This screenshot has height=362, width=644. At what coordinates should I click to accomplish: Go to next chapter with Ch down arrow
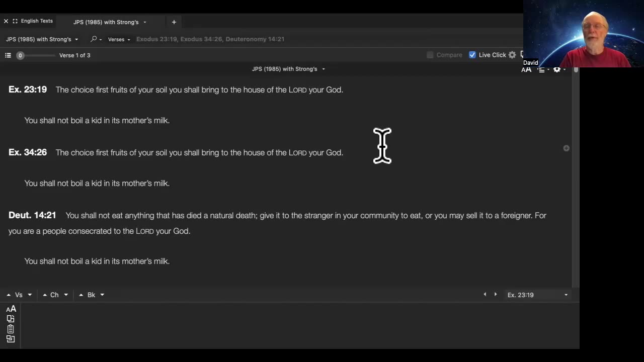(x=66, y=295)
